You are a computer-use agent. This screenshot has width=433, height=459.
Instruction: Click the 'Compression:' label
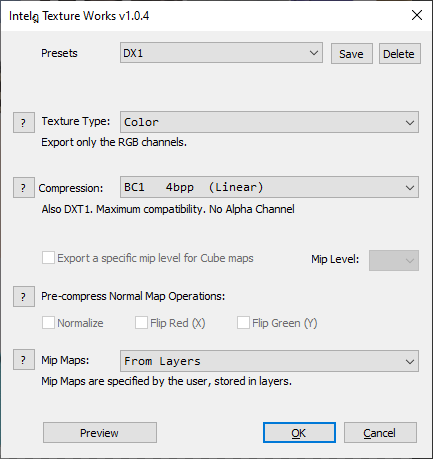click(71, 188)
